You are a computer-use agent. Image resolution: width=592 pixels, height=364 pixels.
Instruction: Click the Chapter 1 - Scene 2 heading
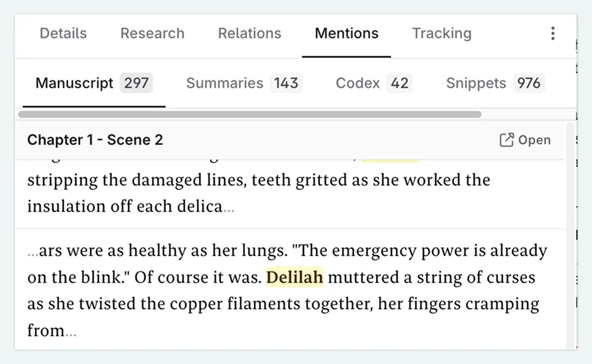coord(95,140)
